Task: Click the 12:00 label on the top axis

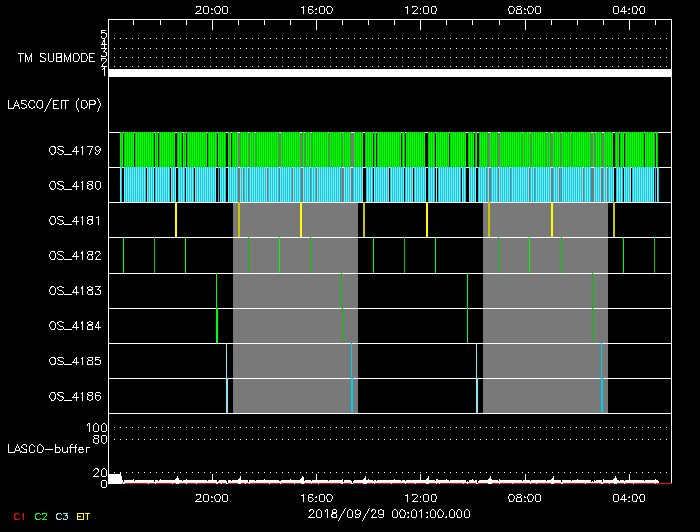Action: click(420, 9)
